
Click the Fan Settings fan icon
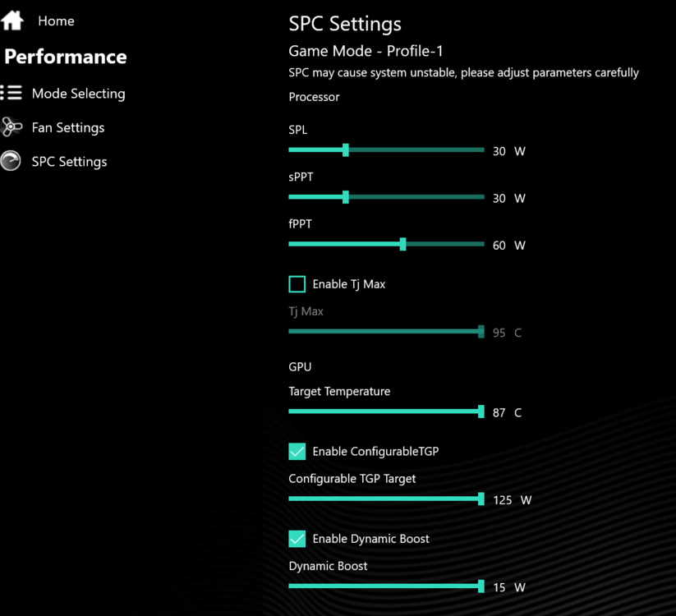pos(11,127)
